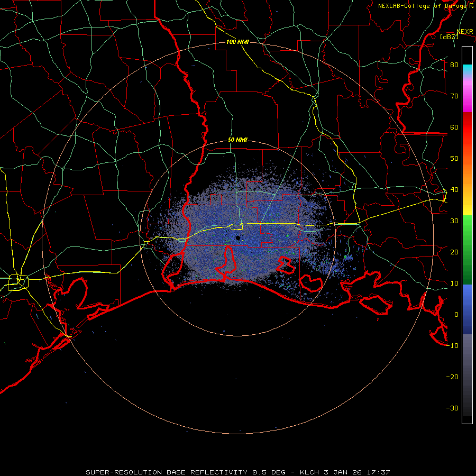Click the "[dBZ]" units label
Screen dimensions: 476x476
click(449, 36)
